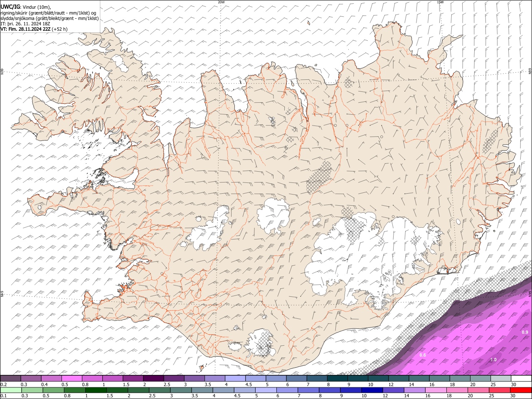The height and width of the screenshot is (399, 532).
Task: Click the 0.6 precipitation value on the pink area
Action: pyautogui.click(x=423, y=355)
